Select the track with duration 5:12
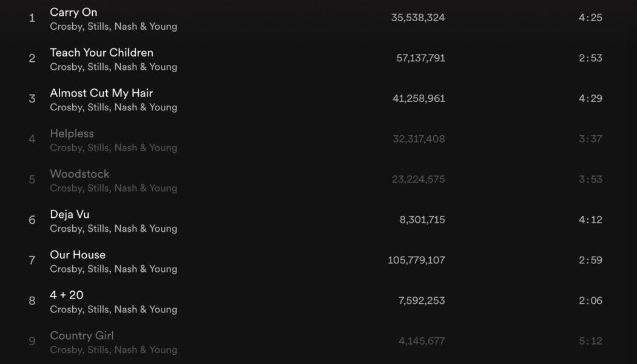637x364 pixels. (590, 342)
